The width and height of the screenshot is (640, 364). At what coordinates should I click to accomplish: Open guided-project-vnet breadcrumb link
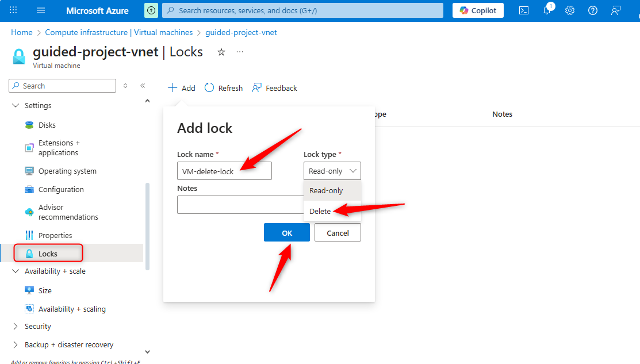[242, 32]
